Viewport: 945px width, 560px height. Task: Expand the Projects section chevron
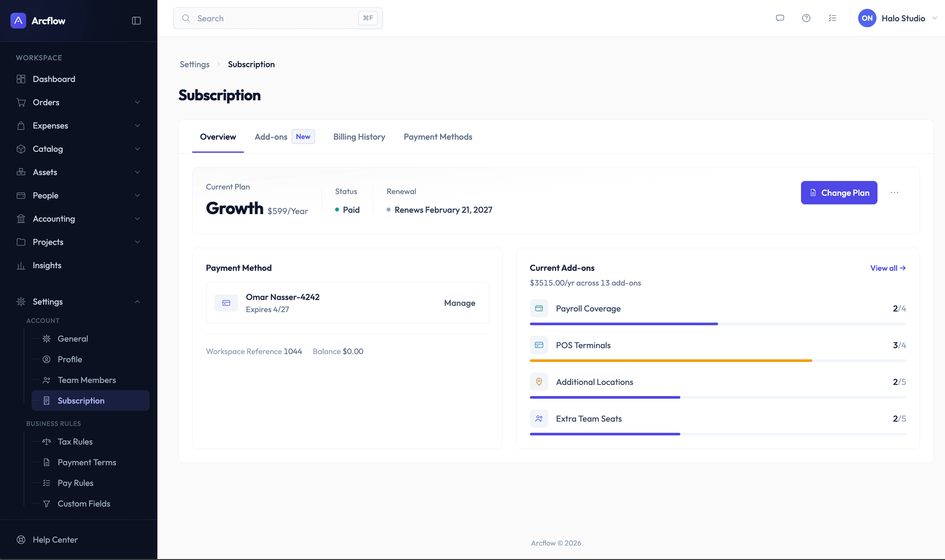137,242
